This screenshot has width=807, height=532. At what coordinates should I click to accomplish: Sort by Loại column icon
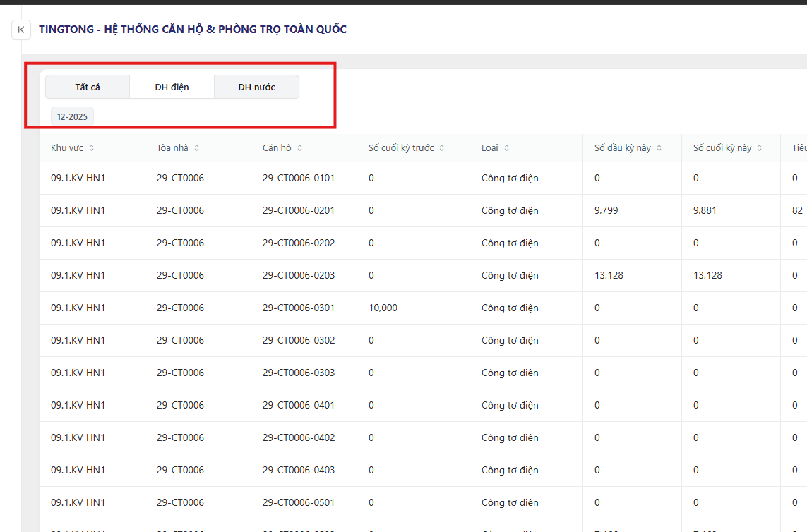[507, 148]
